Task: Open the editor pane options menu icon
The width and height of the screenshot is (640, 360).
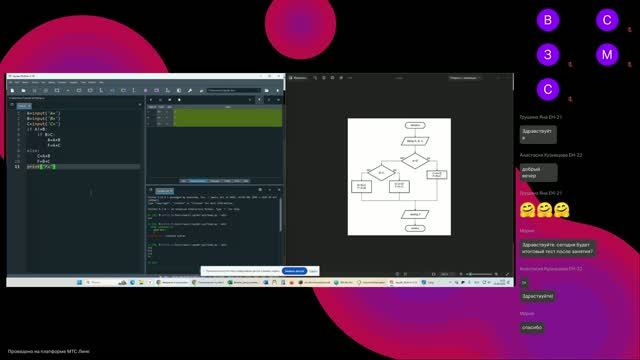Action: (x=140, y=104)
